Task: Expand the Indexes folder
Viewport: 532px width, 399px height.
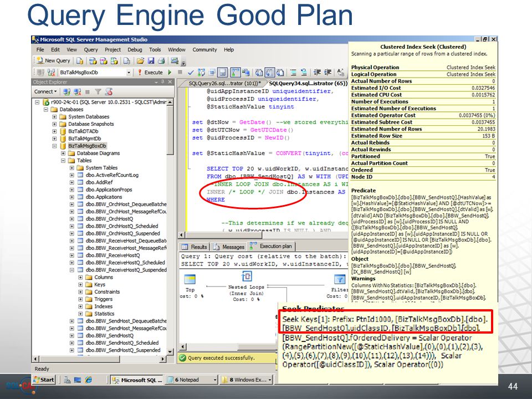Action: click(x=80, y=306)
